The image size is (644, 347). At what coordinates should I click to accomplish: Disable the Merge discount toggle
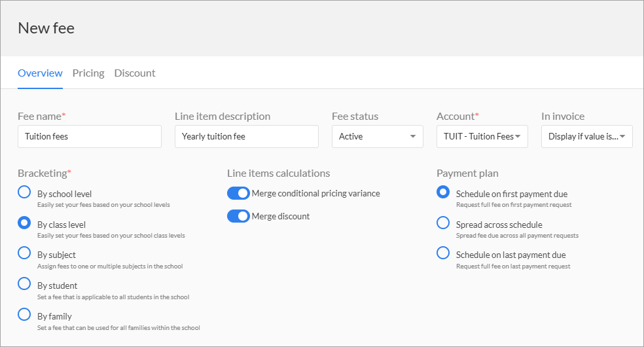[238, 216]
